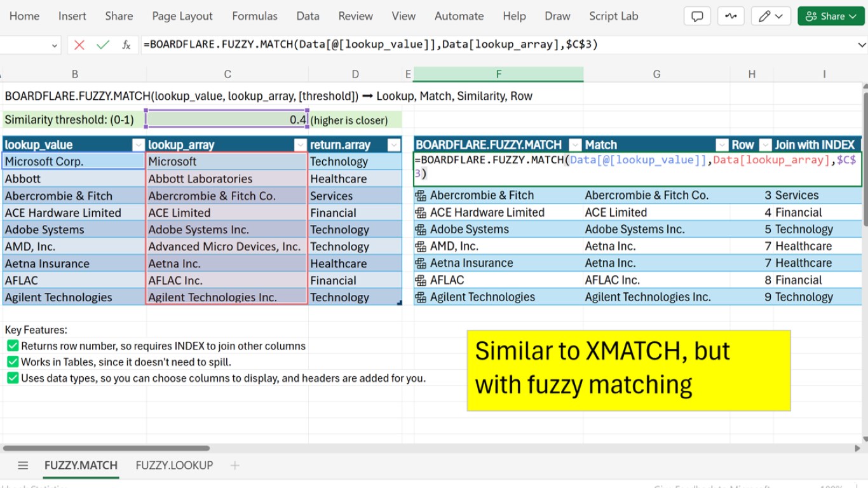Open the Review ribbon tab
This screenshot has height=488, width=868.
click(355, 17)
